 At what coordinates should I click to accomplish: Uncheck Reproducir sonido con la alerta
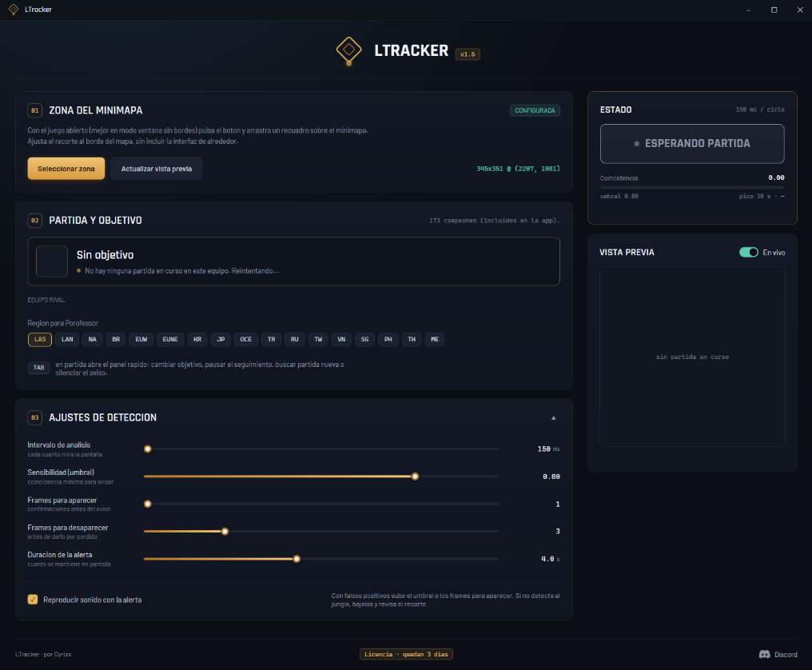point(33,600)
